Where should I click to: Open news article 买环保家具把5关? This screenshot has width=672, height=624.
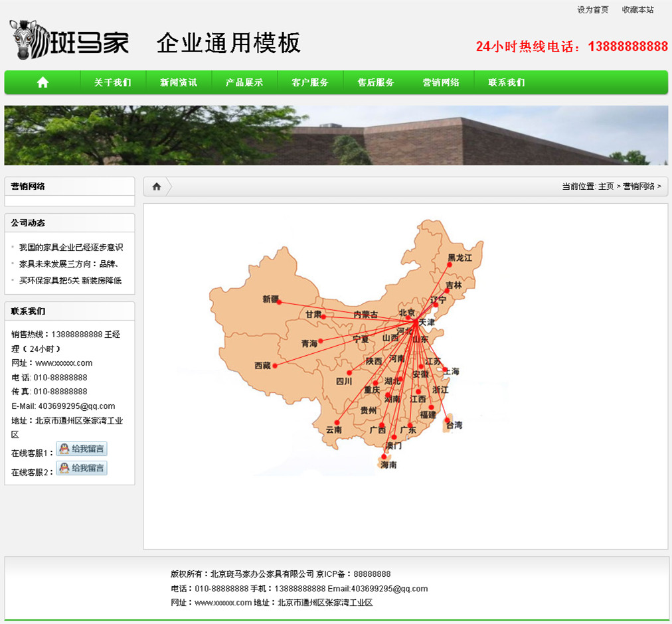coord(70,281)
